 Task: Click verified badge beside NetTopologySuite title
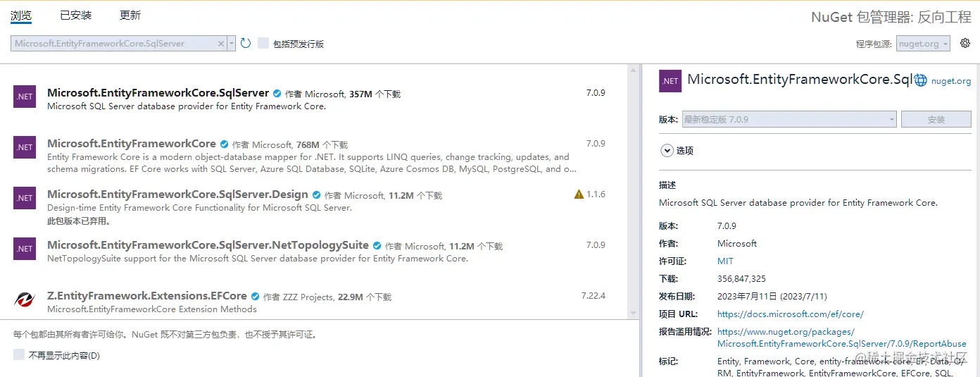(x=377, y=245)
